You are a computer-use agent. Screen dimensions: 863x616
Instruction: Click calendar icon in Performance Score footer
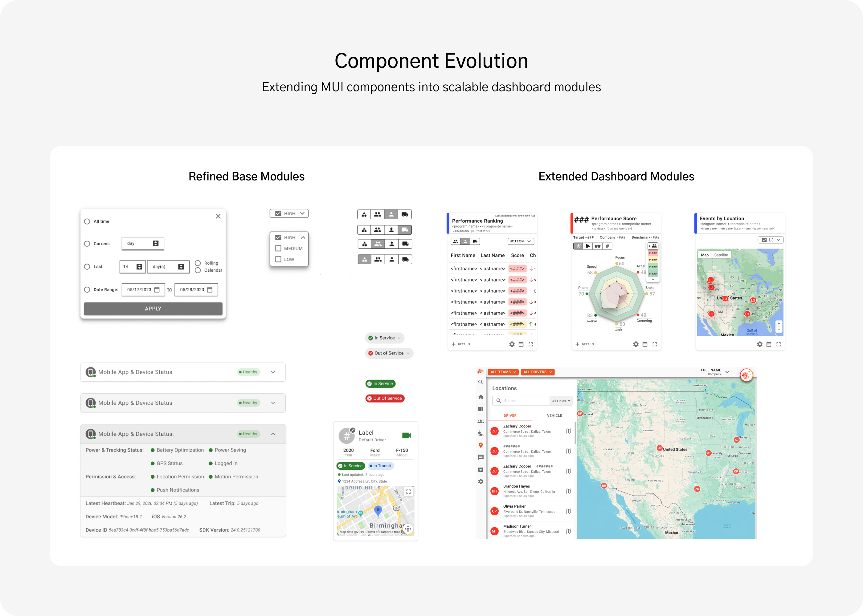click(x=645, y=344)
